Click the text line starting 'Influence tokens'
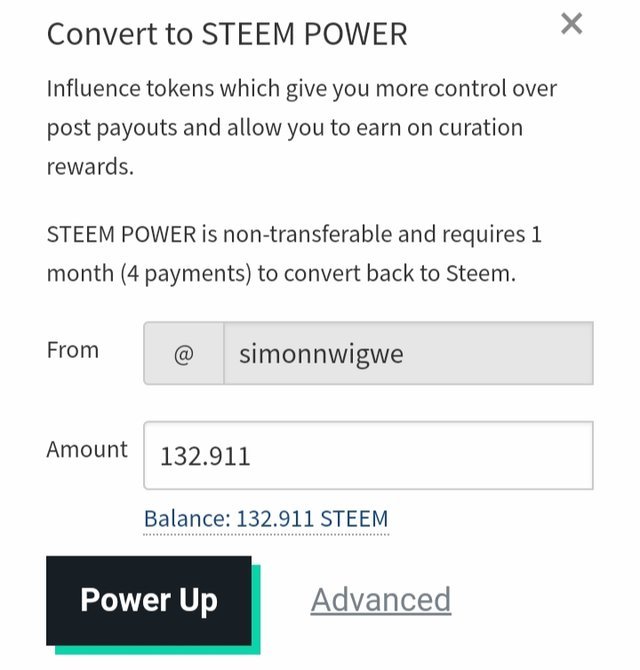 [x=301, y=88]
